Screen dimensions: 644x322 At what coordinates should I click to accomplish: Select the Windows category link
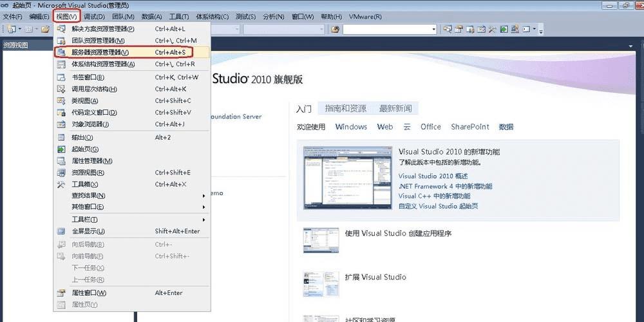point(351,127)
